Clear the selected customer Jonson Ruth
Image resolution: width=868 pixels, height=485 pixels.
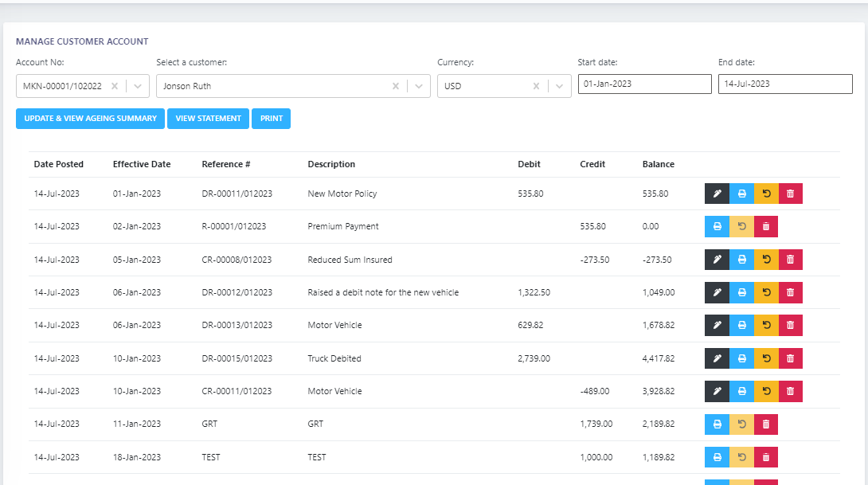395,86
